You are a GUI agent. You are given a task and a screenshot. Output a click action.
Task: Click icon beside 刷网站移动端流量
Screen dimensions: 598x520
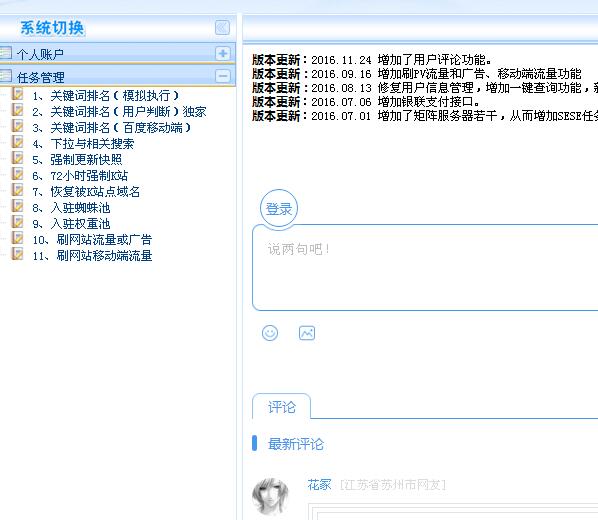(x=18, y=254)
